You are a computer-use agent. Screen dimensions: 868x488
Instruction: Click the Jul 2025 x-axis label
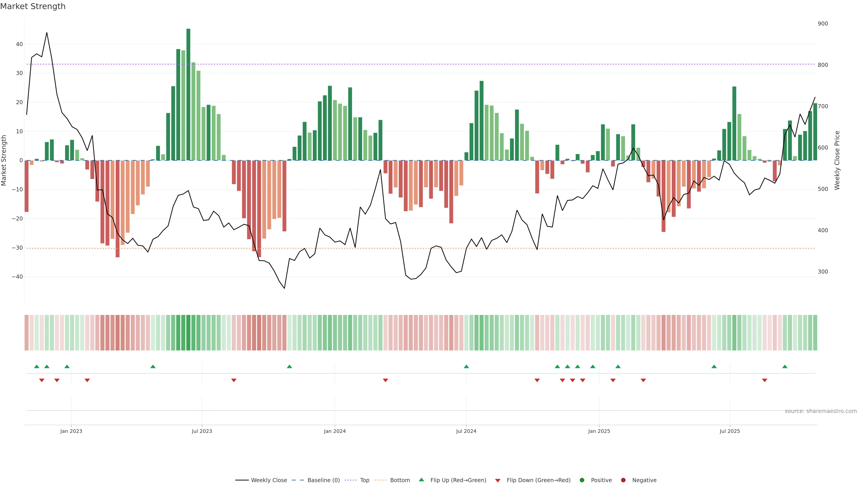[729, 431]
